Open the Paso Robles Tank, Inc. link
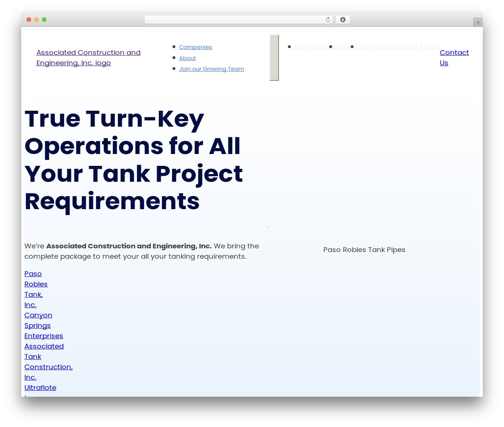504x427 pixels. click(x=36, y=289)
